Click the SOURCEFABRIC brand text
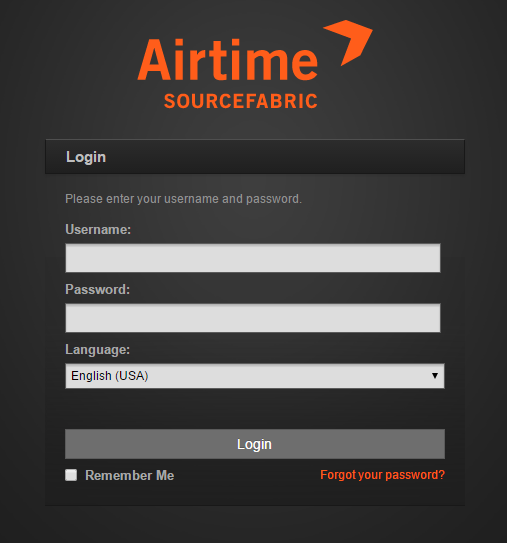 pyautogui.click(x=241, y=101)
